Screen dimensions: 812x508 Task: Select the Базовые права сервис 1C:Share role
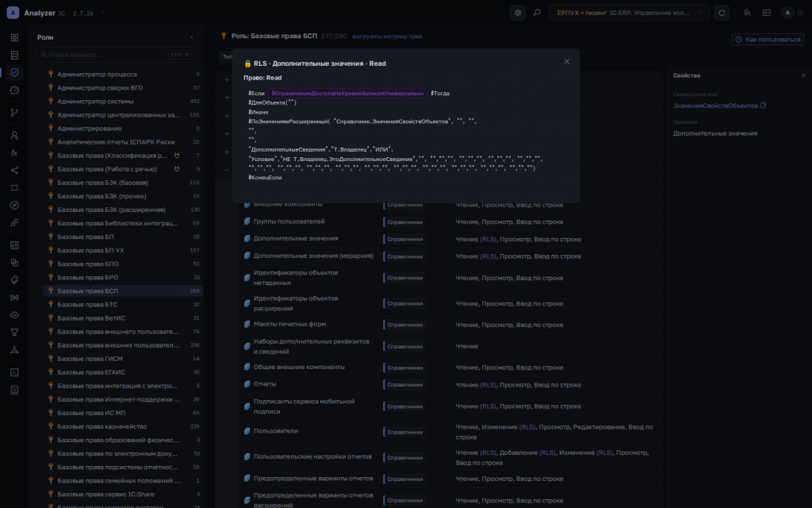pyautogui.click(x=123, y=494)
